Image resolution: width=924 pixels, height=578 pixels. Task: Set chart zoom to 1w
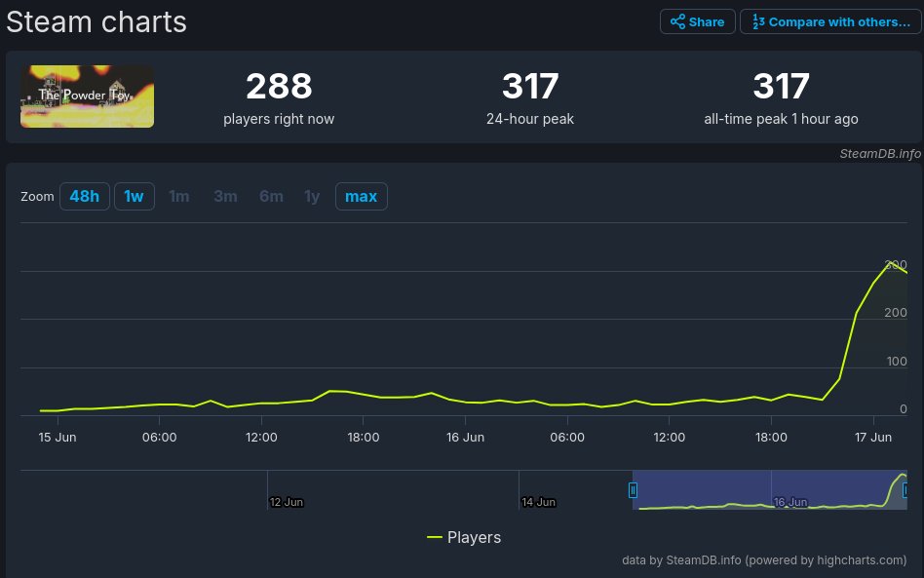click(134, 196)
